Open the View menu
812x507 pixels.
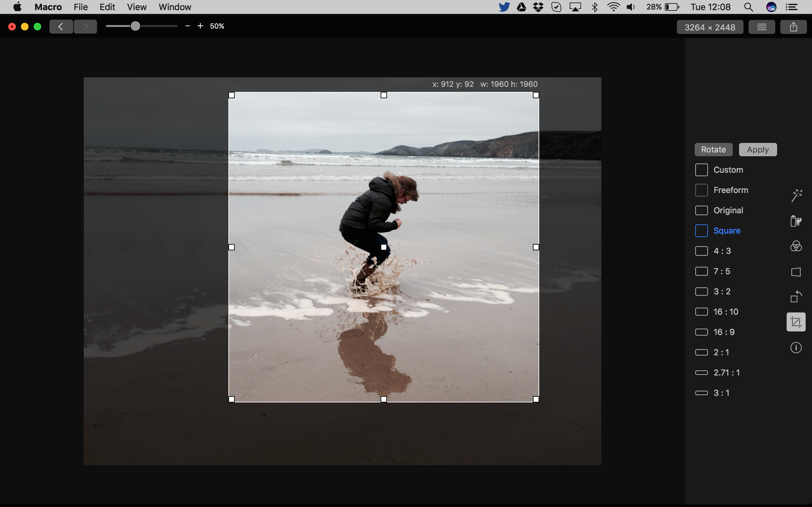[x=137, y=7]
